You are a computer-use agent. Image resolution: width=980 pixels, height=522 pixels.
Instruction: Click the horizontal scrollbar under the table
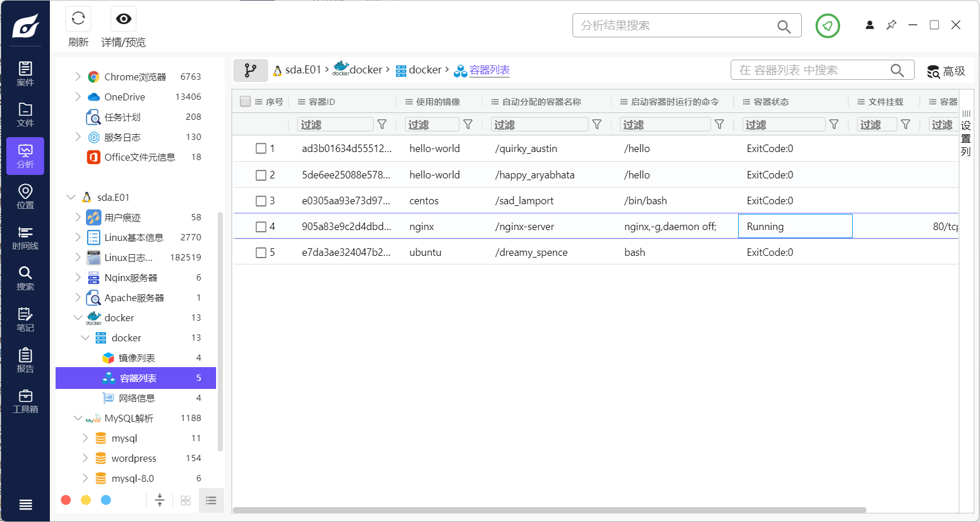point(550,510)
